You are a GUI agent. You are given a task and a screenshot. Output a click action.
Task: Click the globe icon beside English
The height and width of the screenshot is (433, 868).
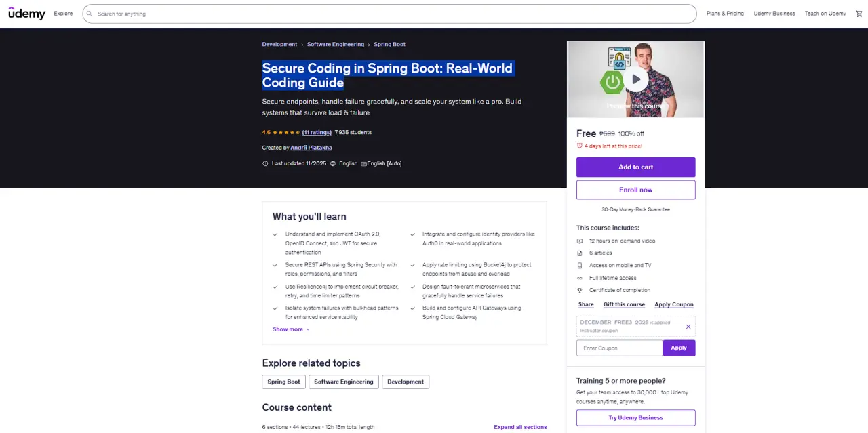333,163
